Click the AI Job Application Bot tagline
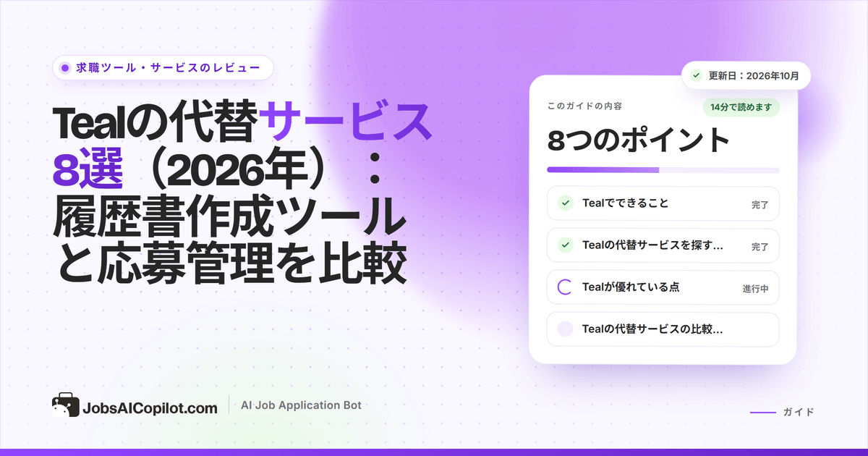Viewport: 868px width, 456px height. [x=301, y=405]
